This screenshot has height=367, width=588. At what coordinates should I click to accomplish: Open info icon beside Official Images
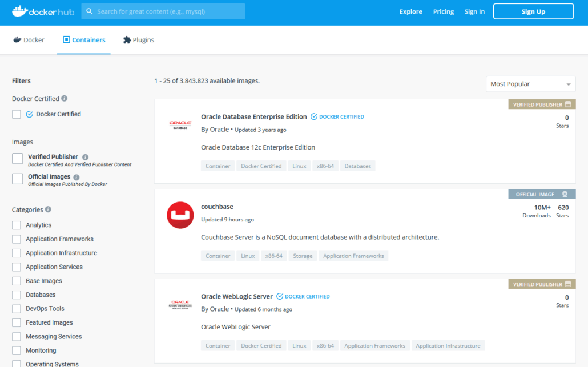(x=76, y=177)
